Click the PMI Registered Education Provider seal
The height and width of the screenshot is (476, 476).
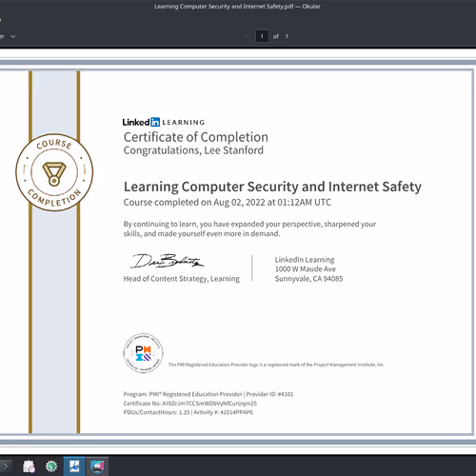tap(143, 353)
